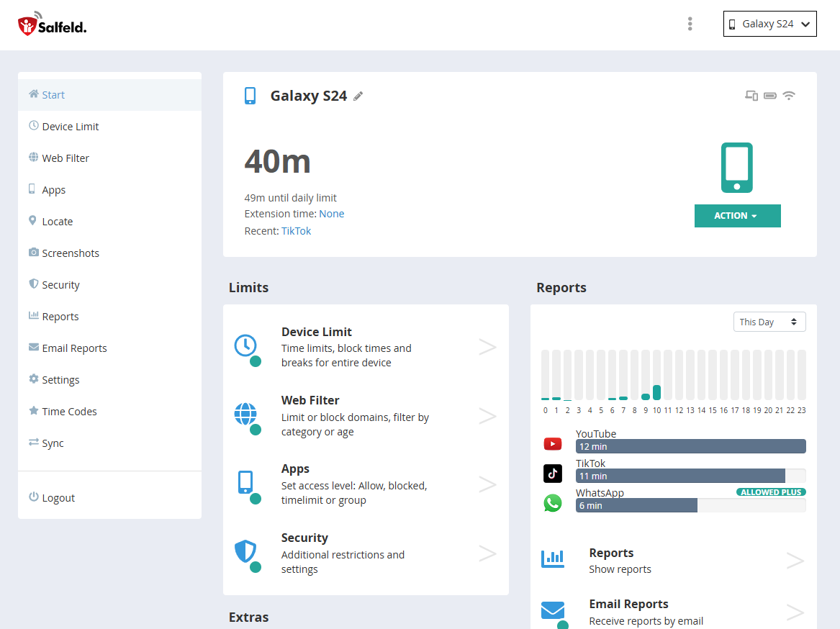This screenshot has width=840, height=629.
Task: Click the TikTok app icon in reports
Action: pos(552,473)
